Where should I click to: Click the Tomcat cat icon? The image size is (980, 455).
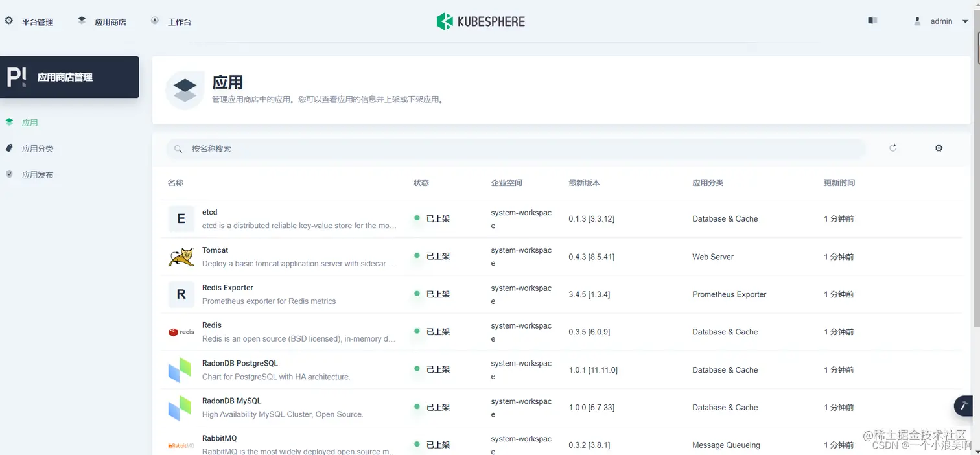pos(181,257)
